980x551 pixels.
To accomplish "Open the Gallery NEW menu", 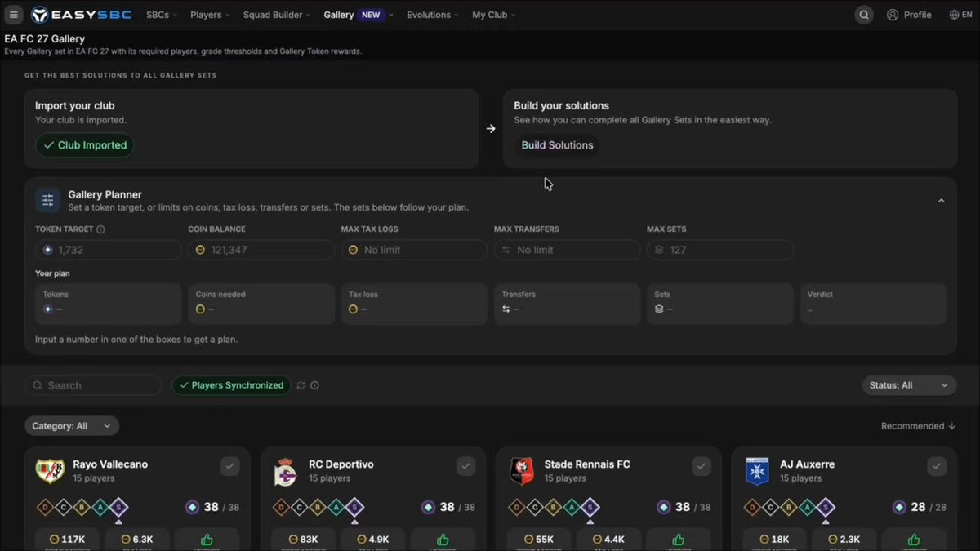I will [359, 15].
